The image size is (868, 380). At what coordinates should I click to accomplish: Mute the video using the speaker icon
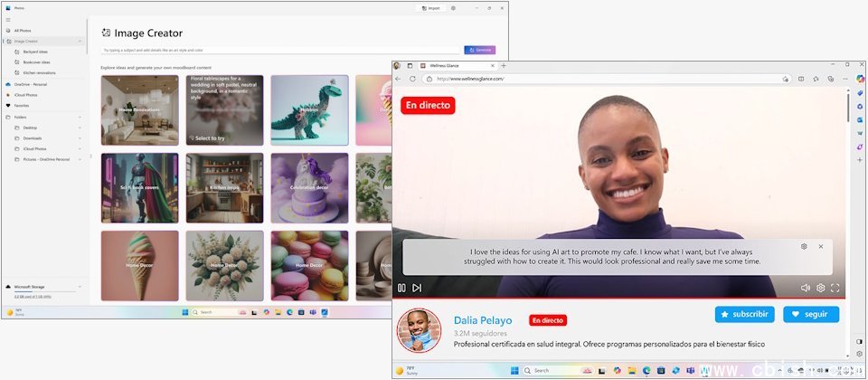point(806,288)
